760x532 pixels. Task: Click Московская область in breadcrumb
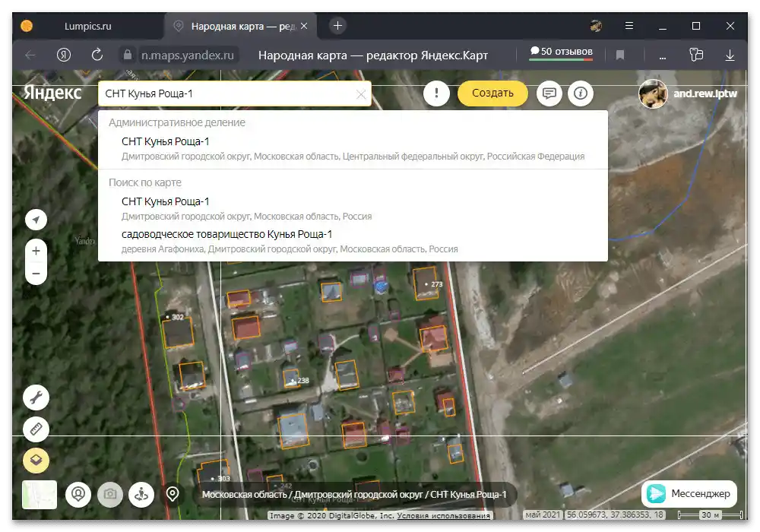(x=244, y=494)
